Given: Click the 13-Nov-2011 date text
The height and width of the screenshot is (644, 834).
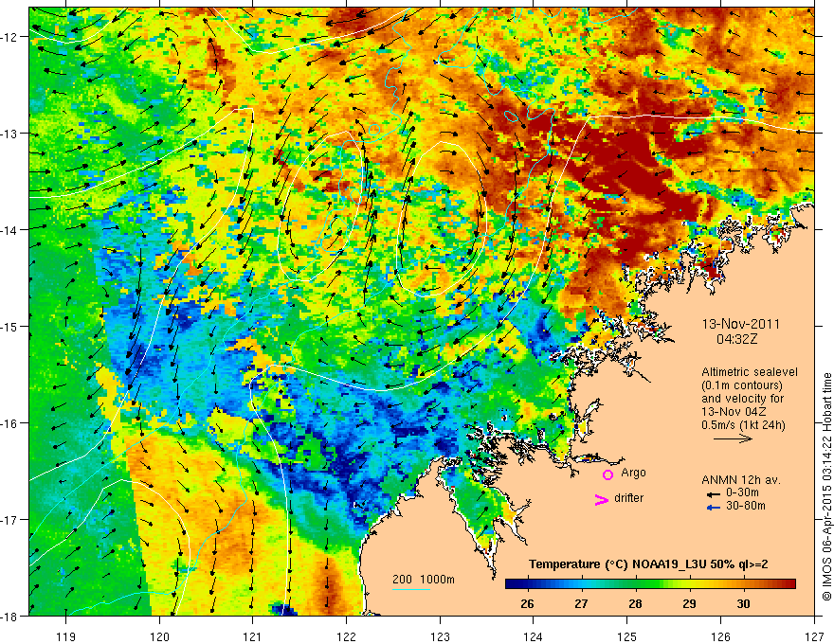Looking at the screenshot, I should pos(740,324).
